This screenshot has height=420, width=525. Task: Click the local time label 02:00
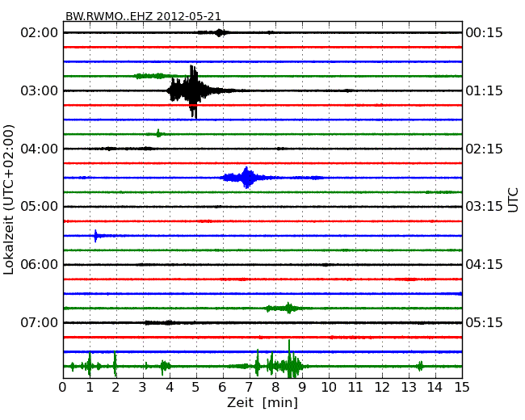coord(40,33)
